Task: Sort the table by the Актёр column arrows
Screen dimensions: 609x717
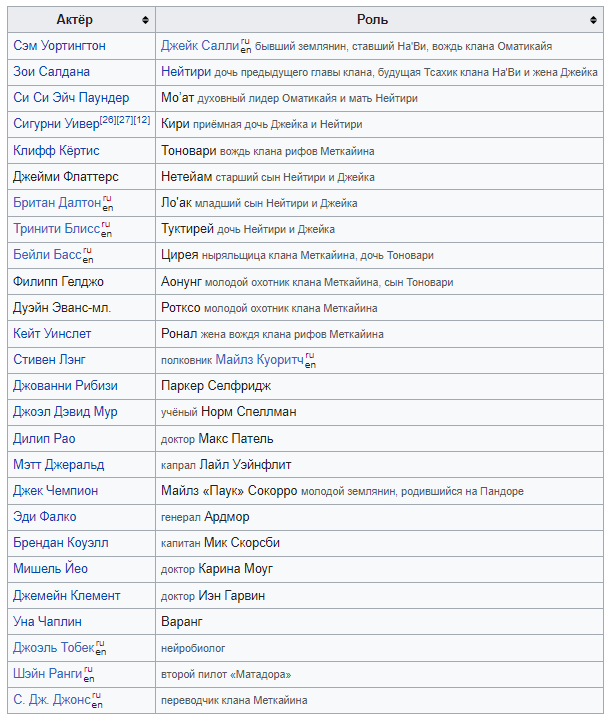Action: point(145,20)
